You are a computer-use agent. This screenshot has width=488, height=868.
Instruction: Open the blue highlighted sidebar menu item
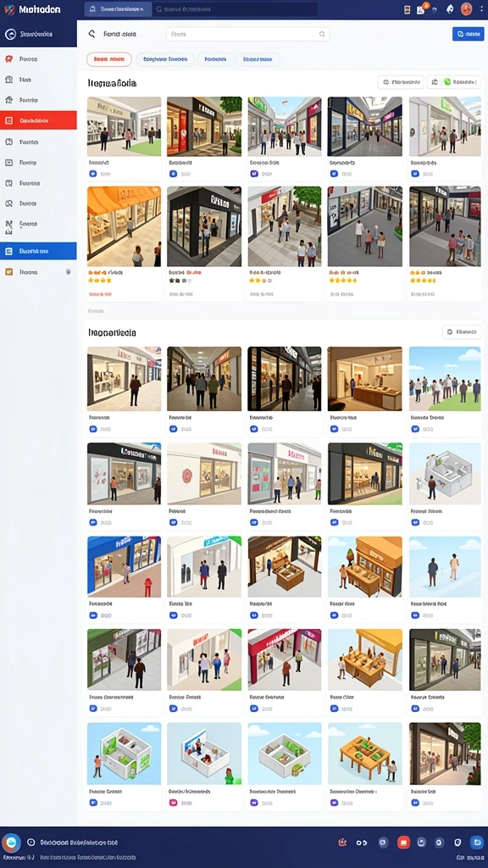pos(38,251)
